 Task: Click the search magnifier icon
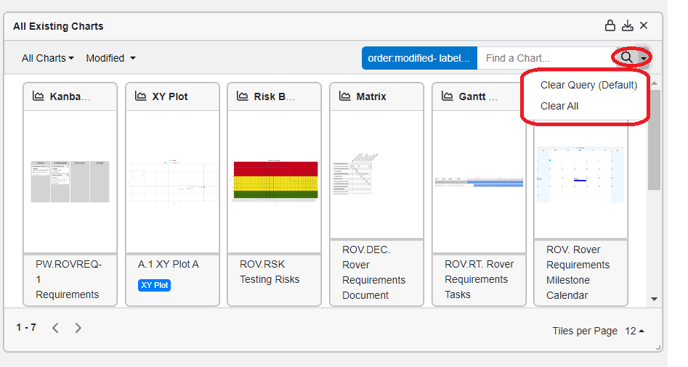click(627, 58)
